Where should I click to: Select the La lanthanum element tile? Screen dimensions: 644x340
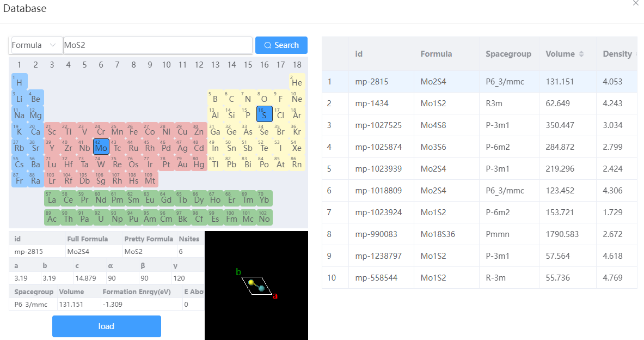(52, 198)
